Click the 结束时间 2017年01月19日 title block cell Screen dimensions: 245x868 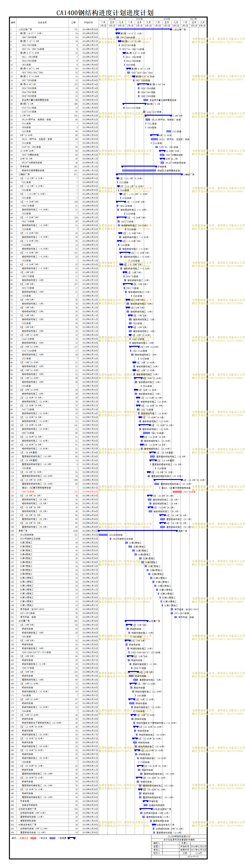(x=193, y=850)
